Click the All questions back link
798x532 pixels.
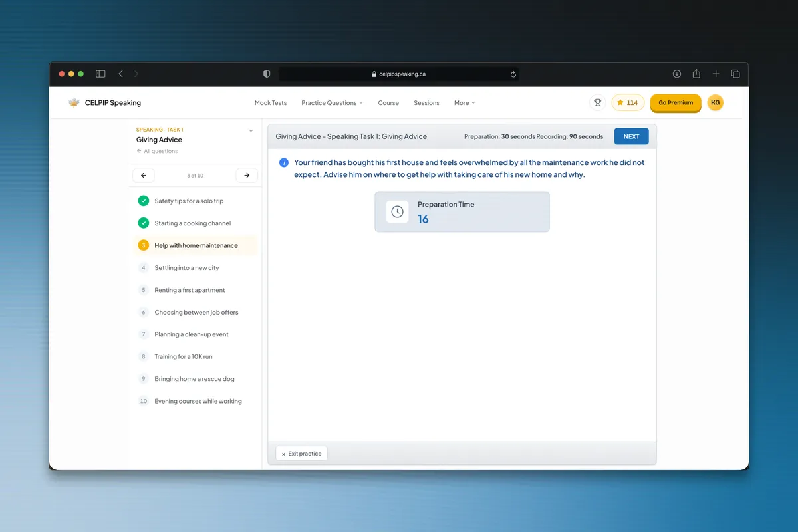(157, 151)
